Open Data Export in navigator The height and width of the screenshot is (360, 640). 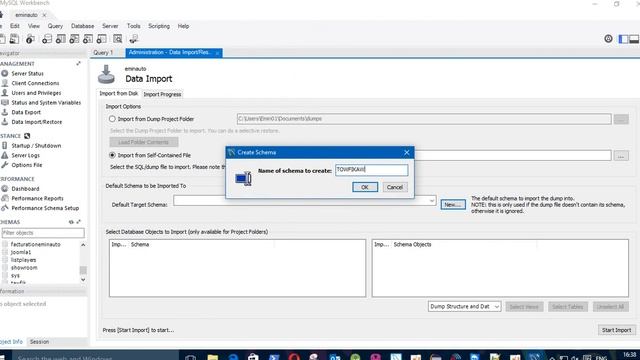click(x=26, y=112)
